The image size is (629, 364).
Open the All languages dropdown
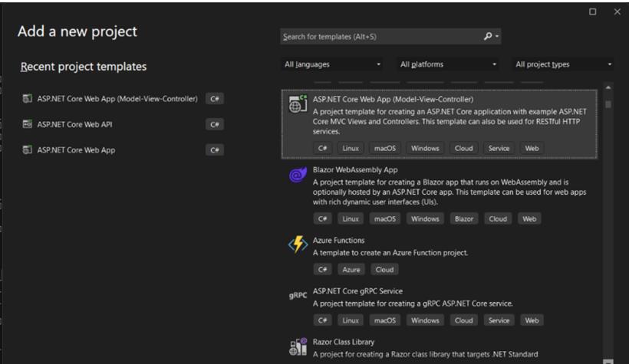(331, 64)
